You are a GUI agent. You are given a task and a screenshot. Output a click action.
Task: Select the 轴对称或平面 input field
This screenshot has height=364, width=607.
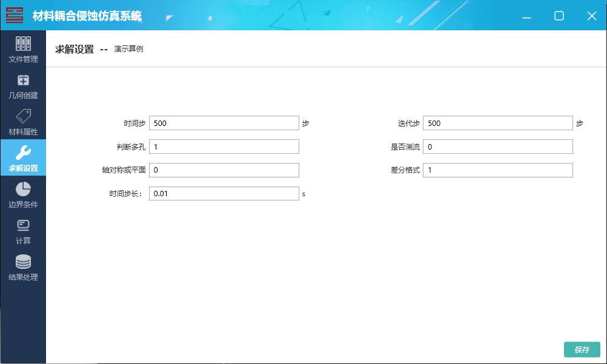[x=224, y=170]
